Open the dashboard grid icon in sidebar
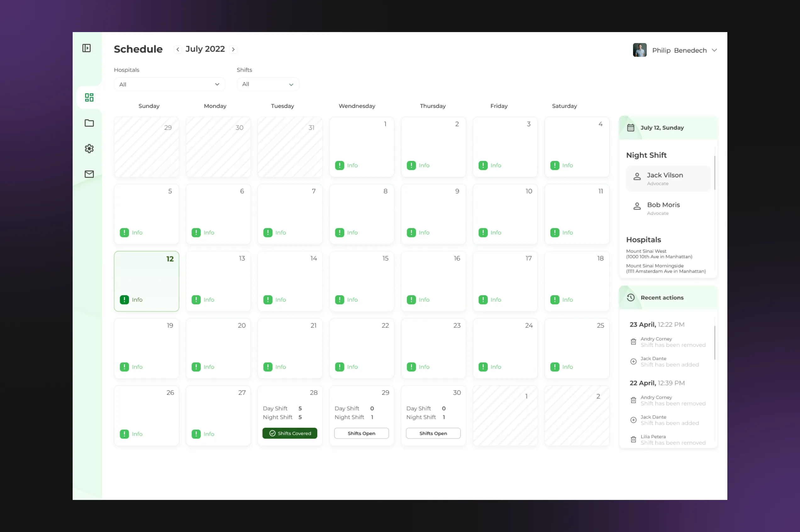The image size is (800, 532). [89, 98]
